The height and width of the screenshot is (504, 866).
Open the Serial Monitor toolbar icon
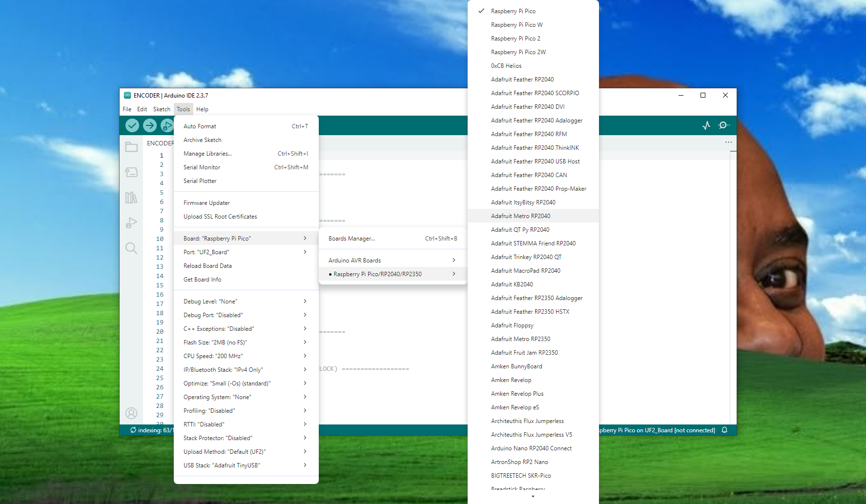pyautogui.click(x=724, y=125)
